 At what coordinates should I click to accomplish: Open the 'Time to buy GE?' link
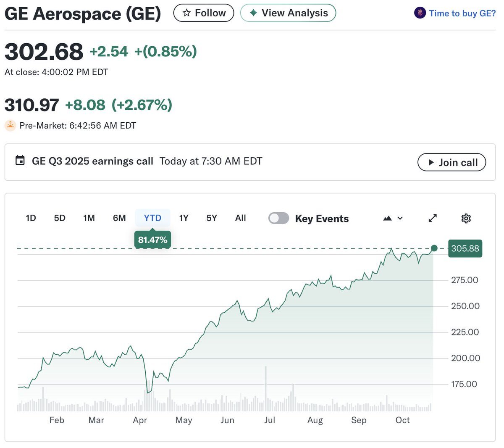[462, 13]
